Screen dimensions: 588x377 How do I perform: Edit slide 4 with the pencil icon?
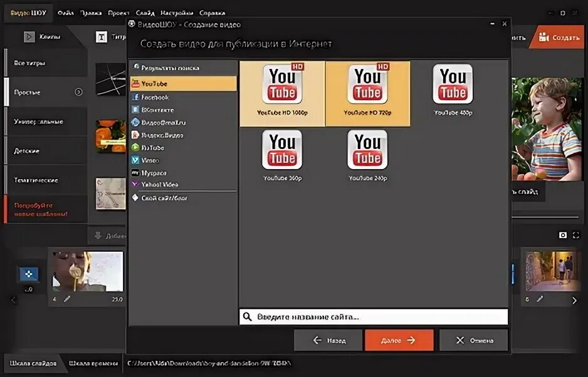66,299
